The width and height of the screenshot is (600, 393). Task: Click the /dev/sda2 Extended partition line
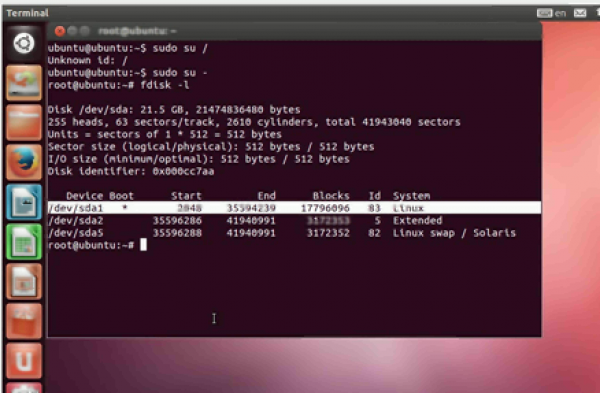pos(245,220)
